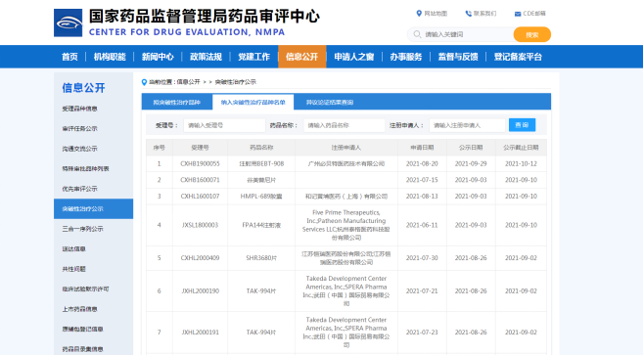Open 政策法规 in the navigation bar
The image size is (644, 355).
[x=206, y=57]
